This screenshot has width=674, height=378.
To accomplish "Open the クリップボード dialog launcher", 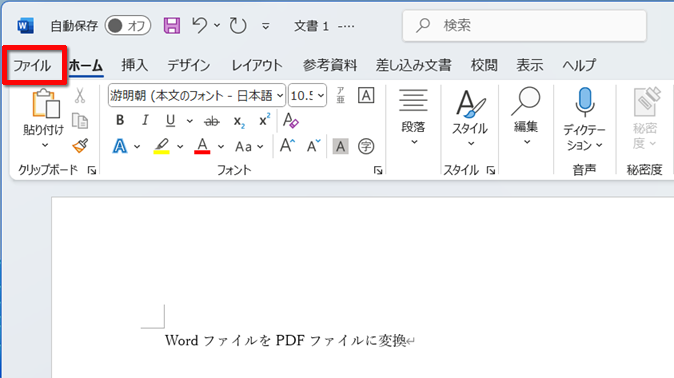I will click(92, 171).
